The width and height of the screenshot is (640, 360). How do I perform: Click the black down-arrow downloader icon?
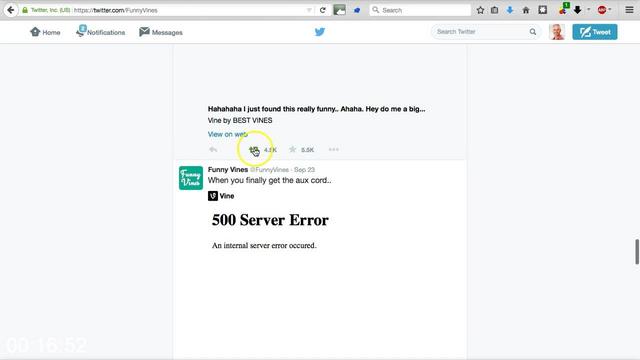[x=578, y=10]
